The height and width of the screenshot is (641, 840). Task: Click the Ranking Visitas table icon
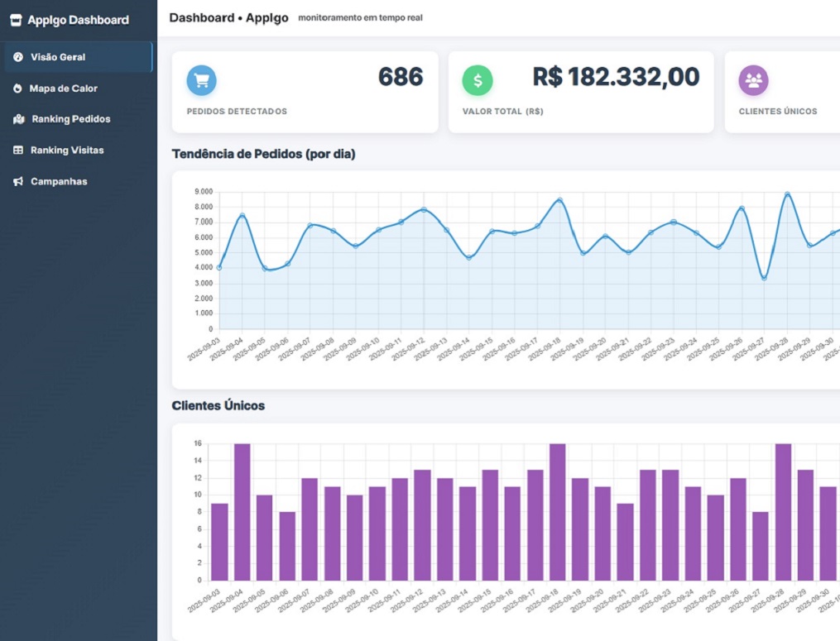click(18, 151)
